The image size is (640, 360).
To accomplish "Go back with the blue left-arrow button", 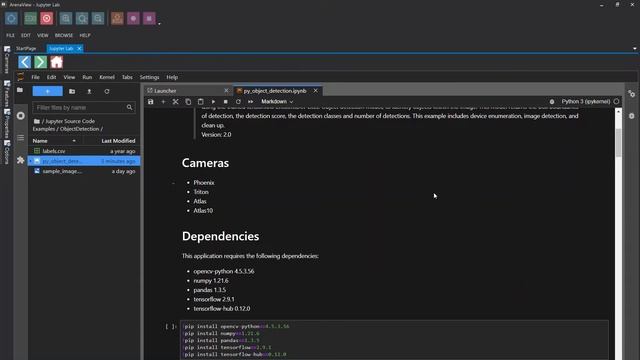I will click(24, 62).
